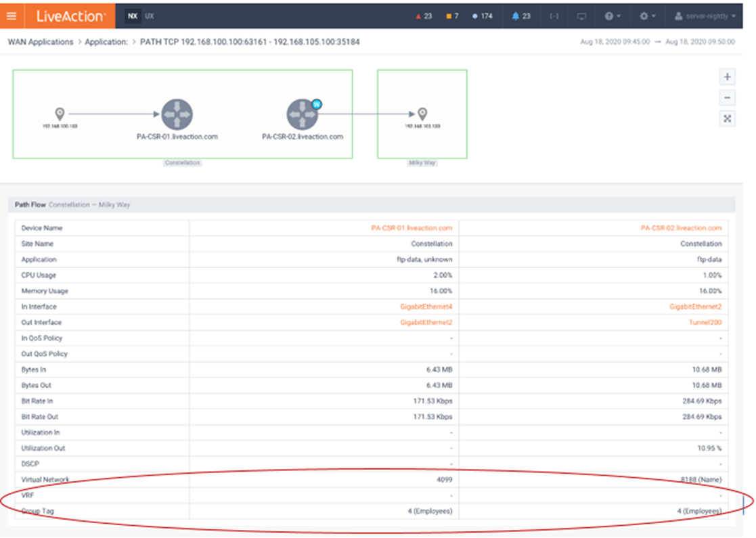Select the PA-CSR-02 router node on the map
756x538 pixels.
tap(303, 114)
